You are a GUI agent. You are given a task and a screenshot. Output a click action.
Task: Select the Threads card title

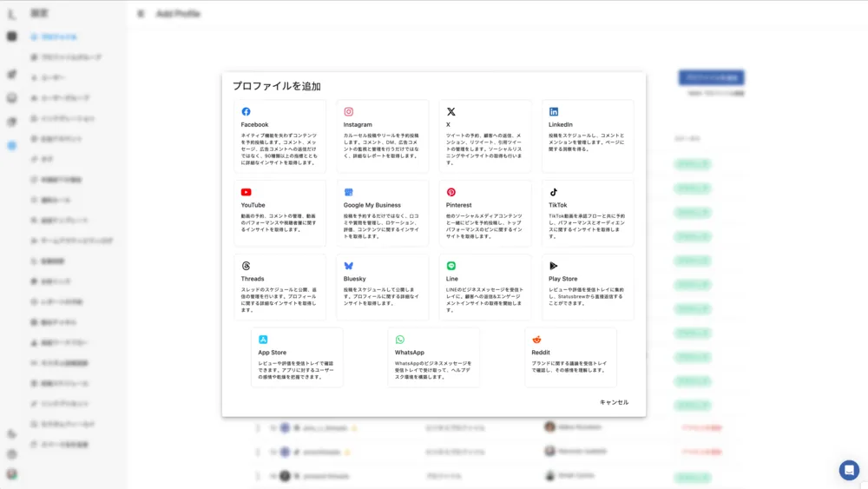pos(253,279)
